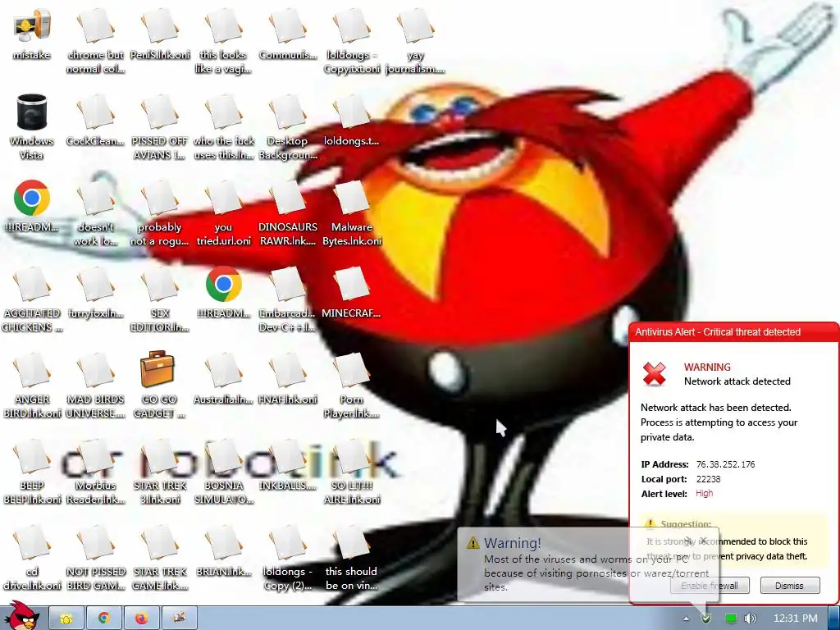The image size is (840, 630).
Task: Click the Alert level value 'High'
Action: (704, 493)
